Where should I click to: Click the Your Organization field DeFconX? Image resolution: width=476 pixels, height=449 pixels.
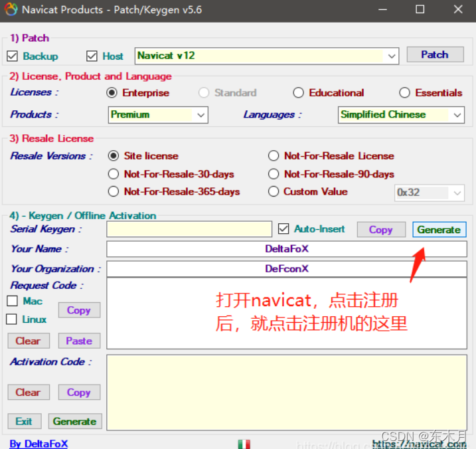tap(287, 269)
